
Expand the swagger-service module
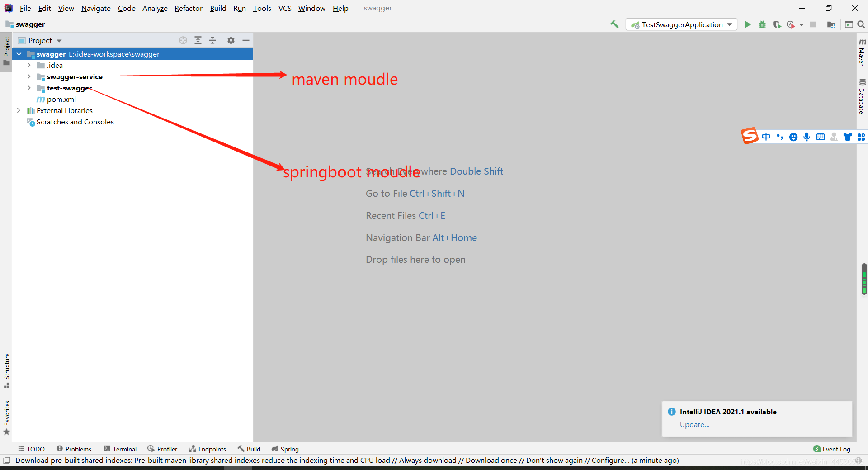click(29, 76)
